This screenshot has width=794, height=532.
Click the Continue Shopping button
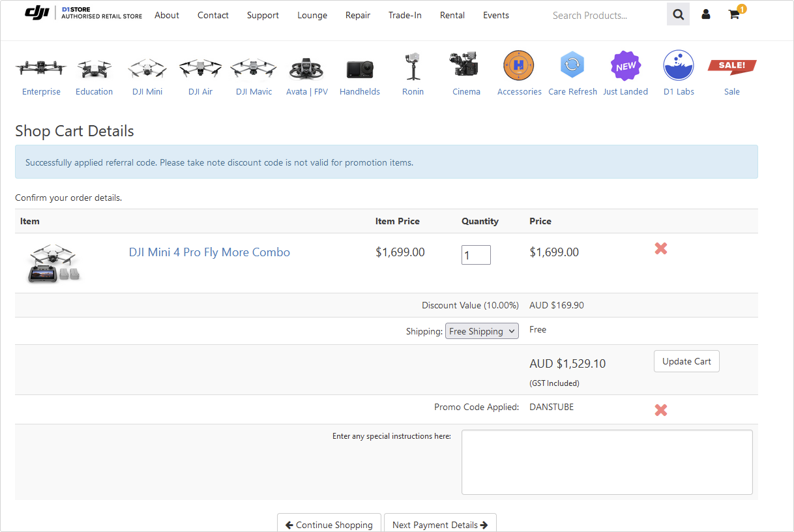pyautogui.click(x=329, y=523)
